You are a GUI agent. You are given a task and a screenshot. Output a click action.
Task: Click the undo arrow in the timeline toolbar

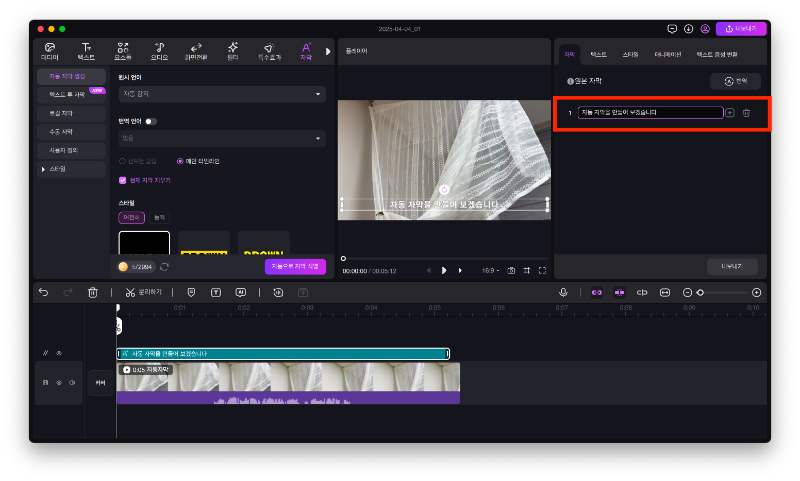click(x=43, y=292)
